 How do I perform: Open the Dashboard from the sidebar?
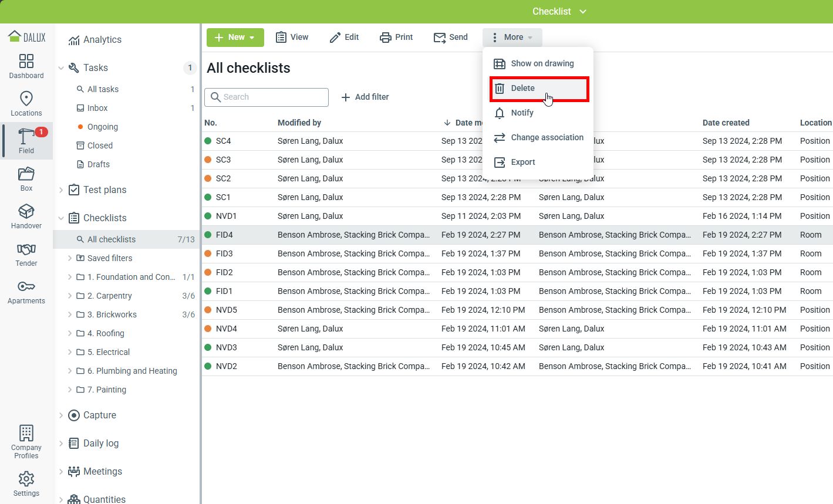(26, 66)
